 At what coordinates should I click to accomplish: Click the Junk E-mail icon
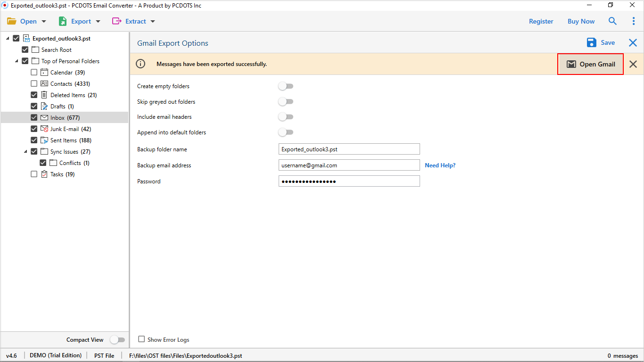(44, 129)
